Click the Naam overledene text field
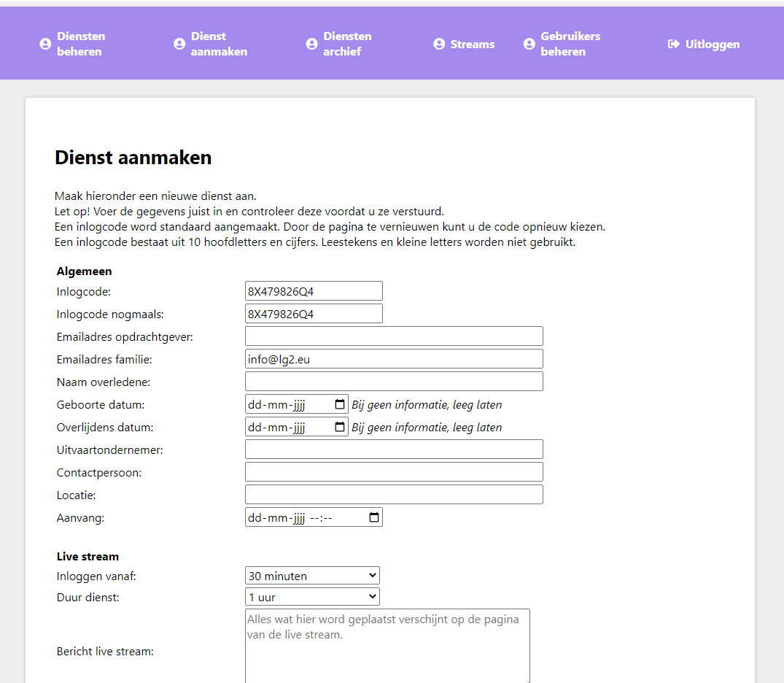This screenshot has height=683, width=784. click(x=394, y=382)
